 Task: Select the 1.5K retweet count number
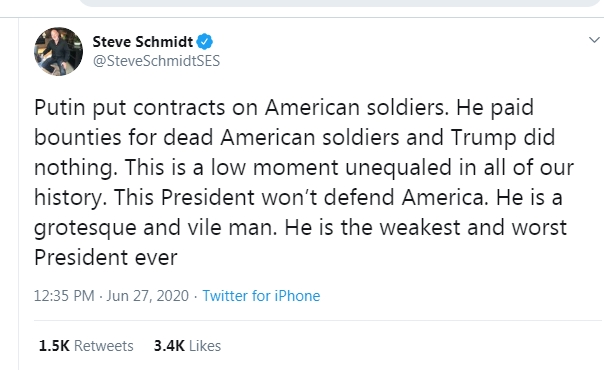(x=54, y=346)
